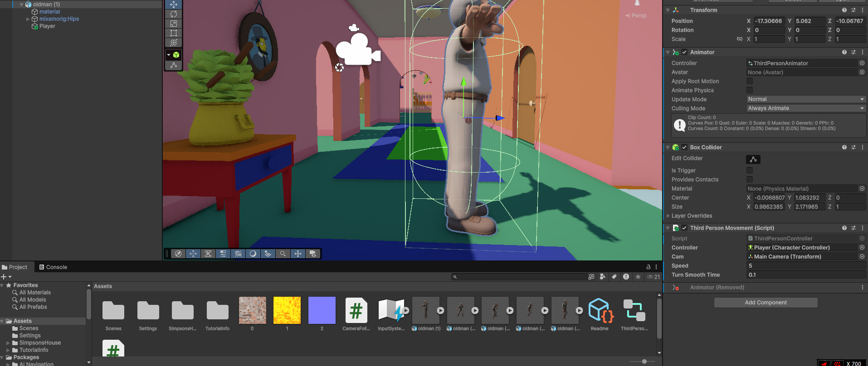The image size is (868, 366).
Task: Expand Layer Overrides section
Action: coord(668,216)
